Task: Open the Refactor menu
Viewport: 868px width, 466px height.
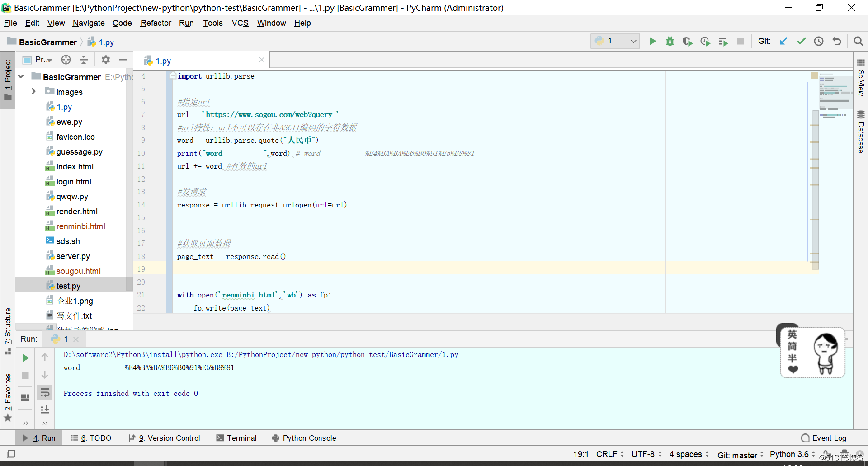Action: tap(156, 23)
